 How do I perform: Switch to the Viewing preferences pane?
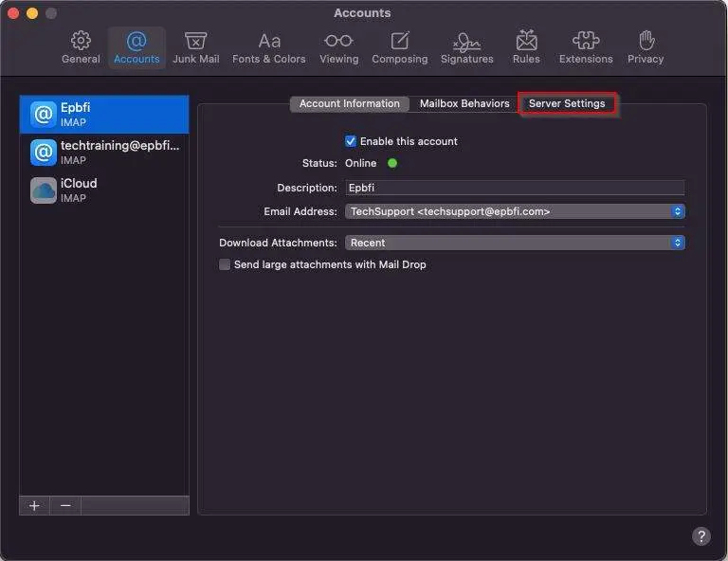pos(338,47)
